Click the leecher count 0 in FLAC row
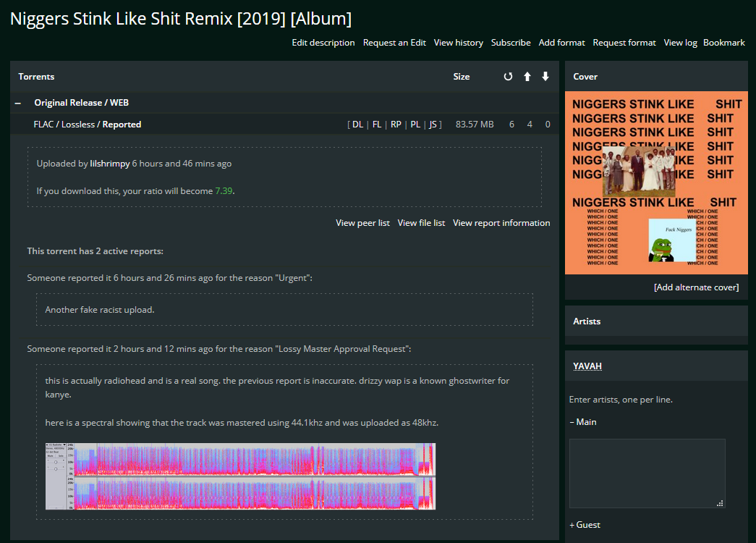Image resolution: width=756 pixels, height=543 pixels. pos(548,125)
